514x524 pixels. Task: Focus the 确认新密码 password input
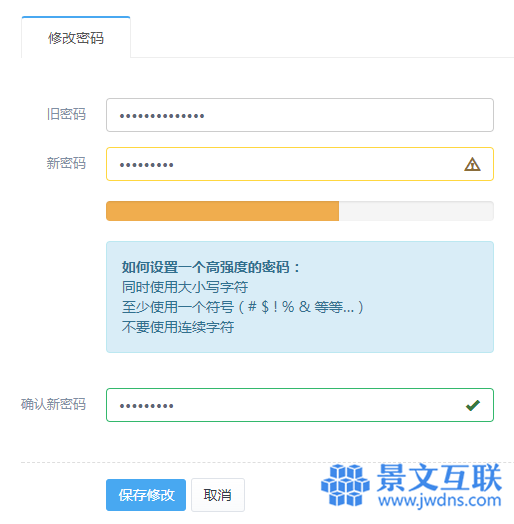[x=300, y=405]
